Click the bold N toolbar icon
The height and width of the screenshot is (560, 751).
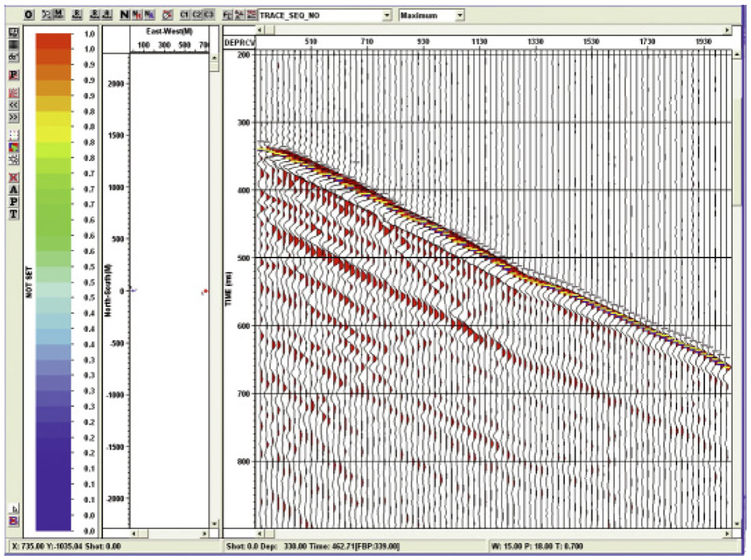[x=124, y=14]
